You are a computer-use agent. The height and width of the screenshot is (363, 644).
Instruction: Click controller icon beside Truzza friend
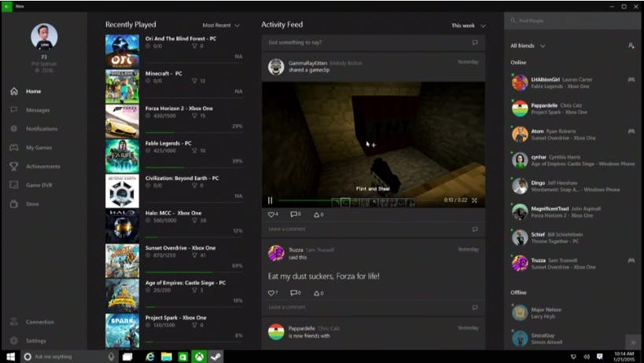pyautogui.click(x=631, y=260)
